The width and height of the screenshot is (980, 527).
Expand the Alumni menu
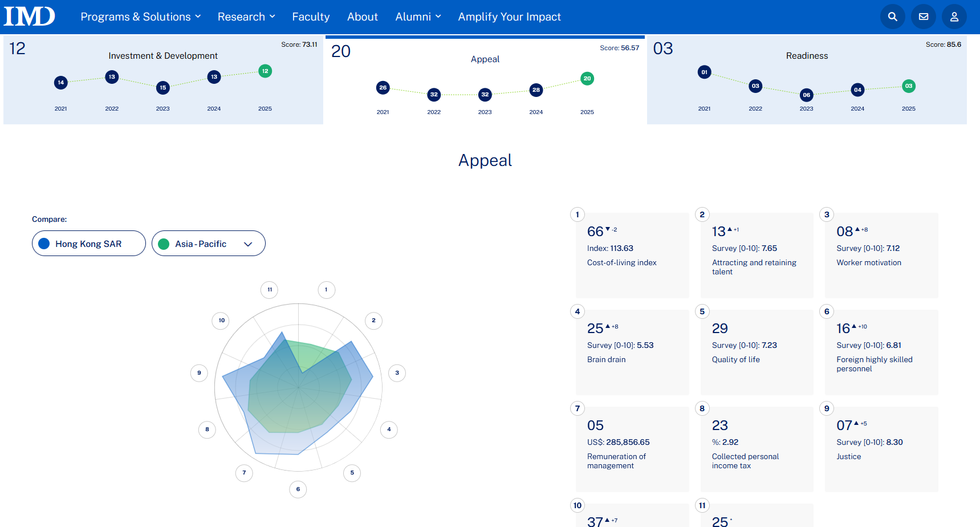tap(418, 17)
